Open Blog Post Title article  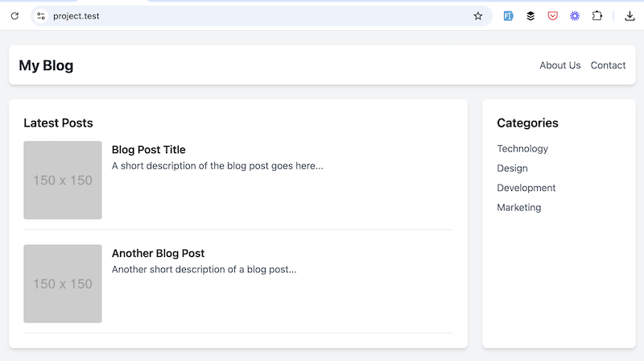pyautogui.click(x=149, y=150)
